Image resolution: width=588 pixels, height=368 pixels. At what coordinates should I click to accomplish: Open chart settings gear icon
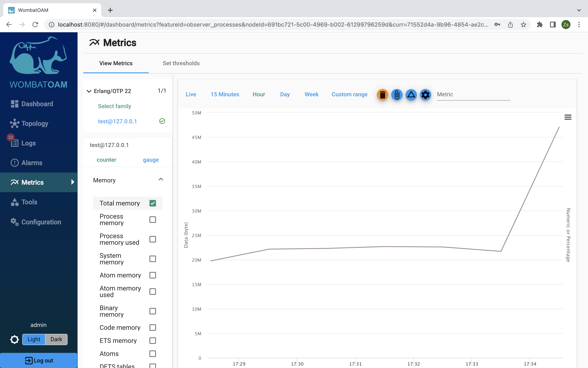(425, 94)
